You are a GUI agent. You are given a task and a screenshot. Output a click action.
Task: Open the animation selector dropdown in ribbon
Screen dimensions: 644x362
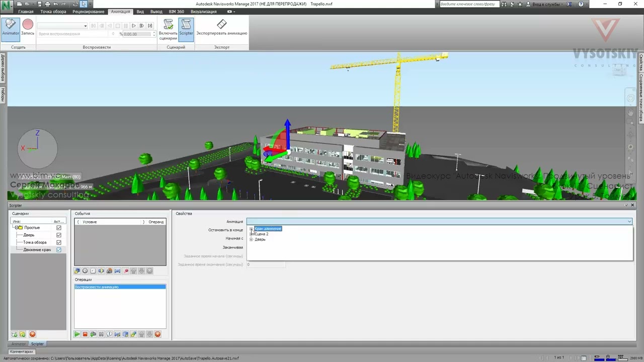click(85, 26)
